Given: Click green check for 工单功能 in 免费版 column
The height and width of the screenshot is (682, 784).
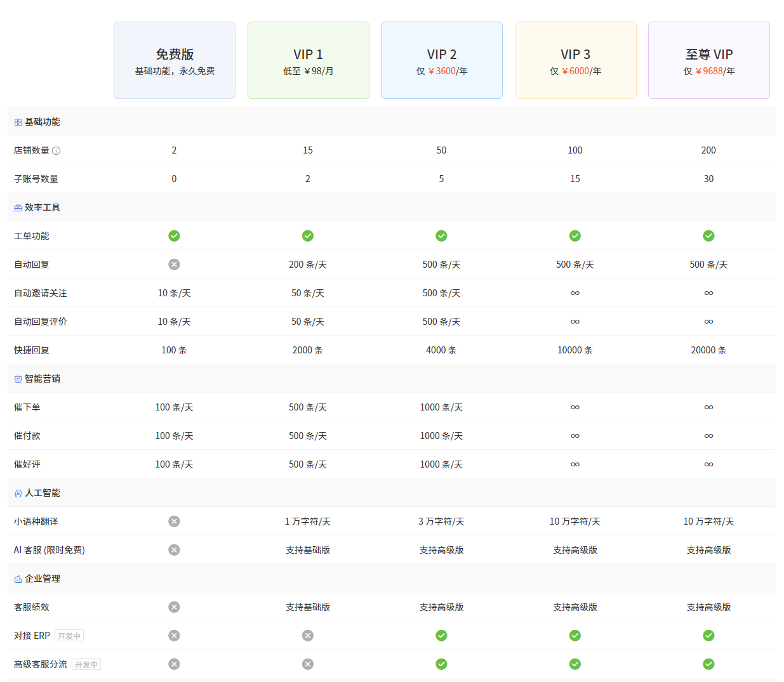Looking at the screenshot, I should [x=174, y=236].
